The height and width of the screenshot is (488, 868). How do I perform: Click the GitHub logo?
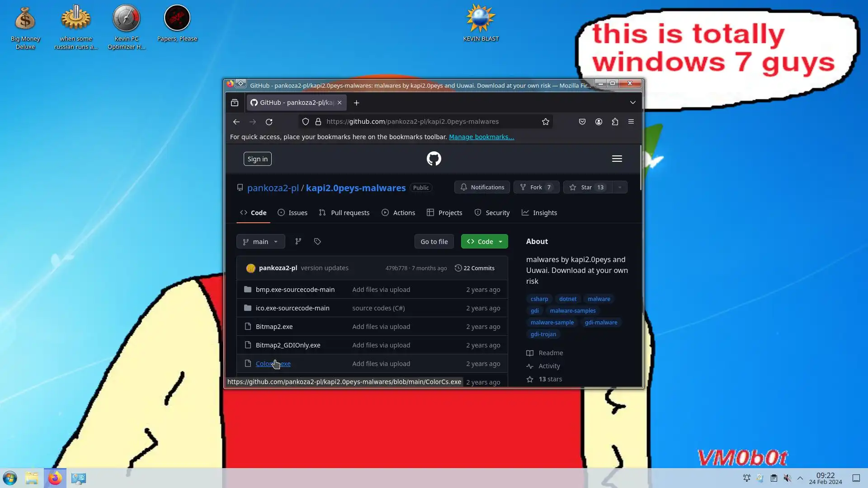click(x=434, y=159)
